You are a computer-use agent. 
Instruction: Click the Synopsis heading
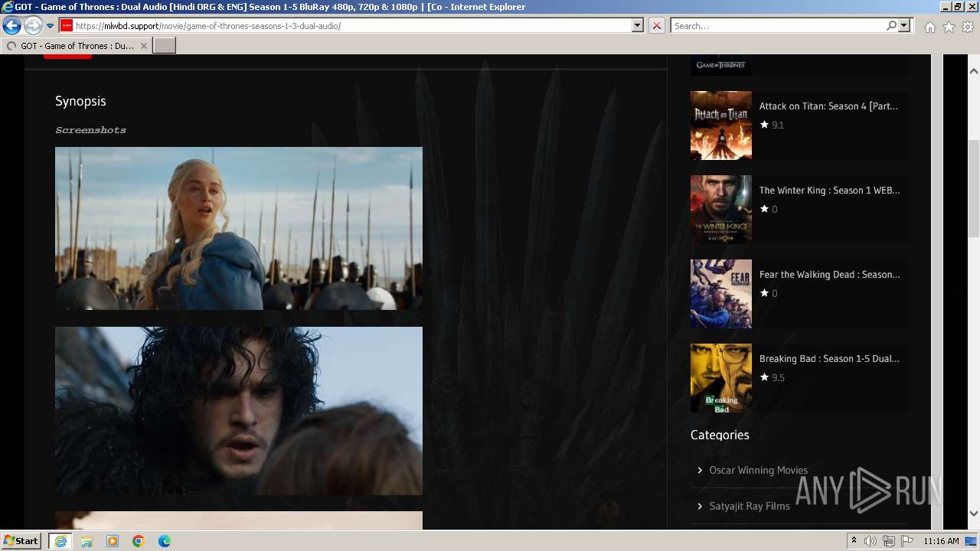80,101
